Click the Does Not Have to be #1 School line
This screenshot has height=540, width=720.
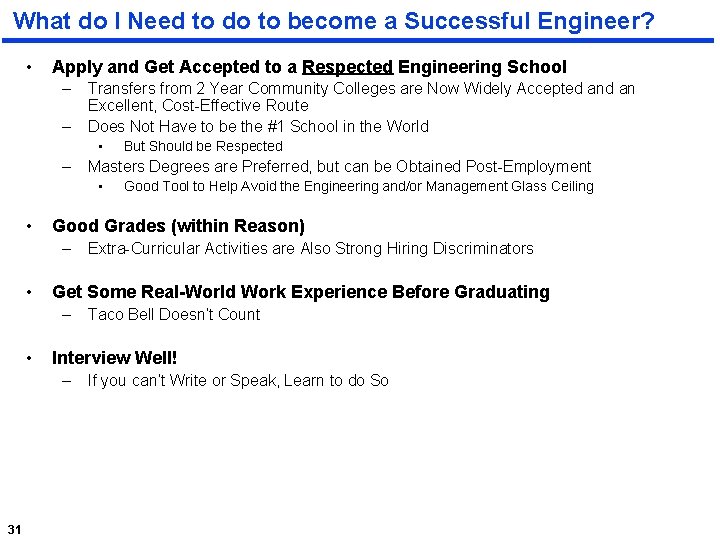[259, 126]
